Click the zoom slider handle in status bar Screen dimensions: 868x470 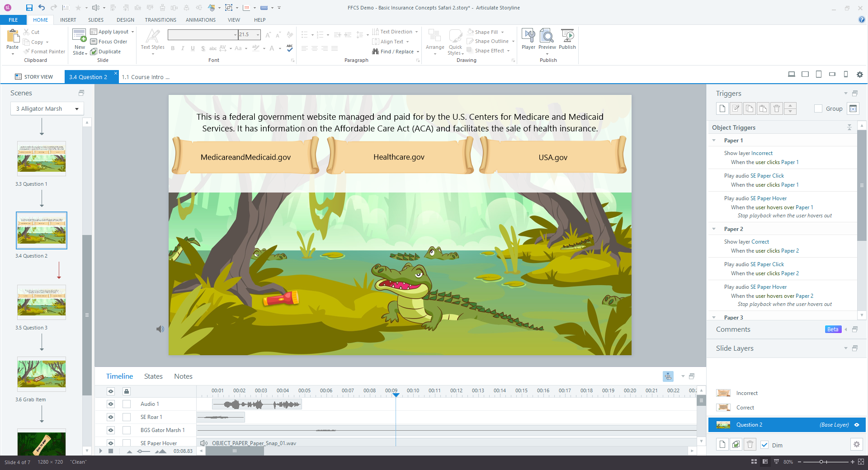click(x=821, y=462)
